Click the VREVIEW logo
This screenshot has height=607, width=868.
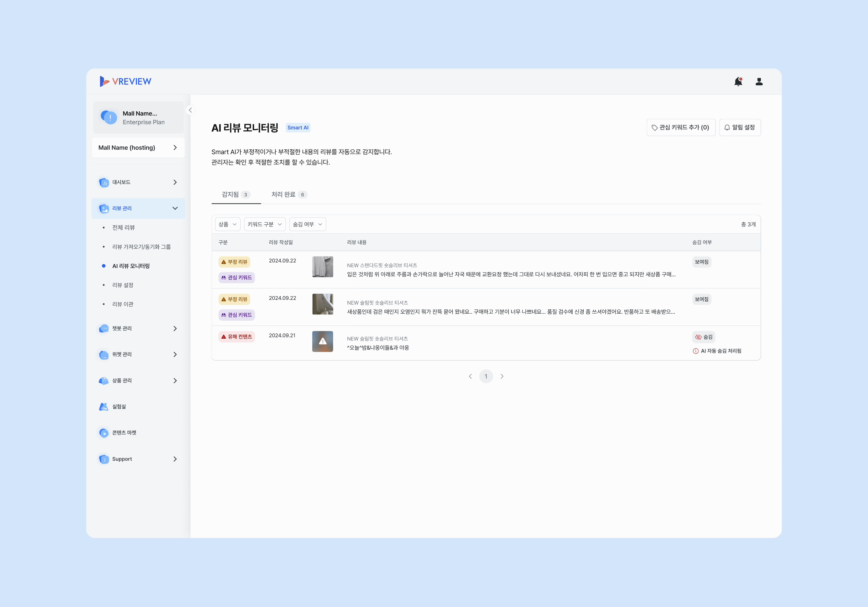click(x=125, y=81)
